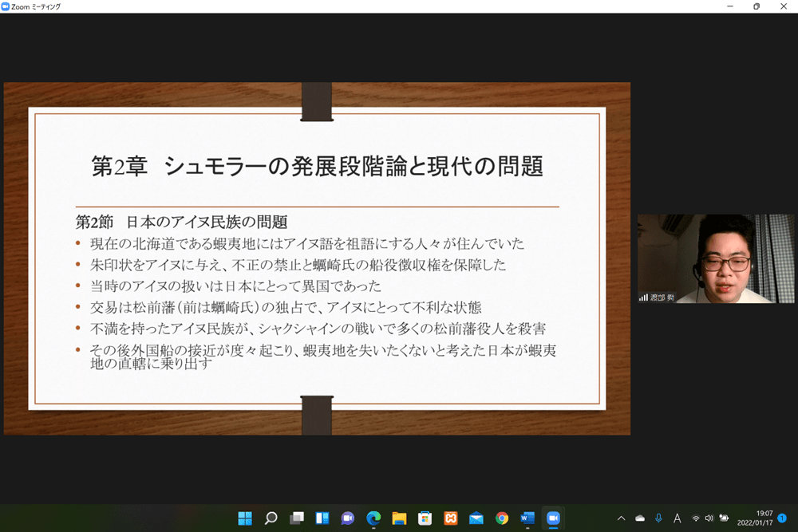Click the active Zoom taskbar icon
The width and height of the screenshot is (798, 532).
[x=552, y=518]
